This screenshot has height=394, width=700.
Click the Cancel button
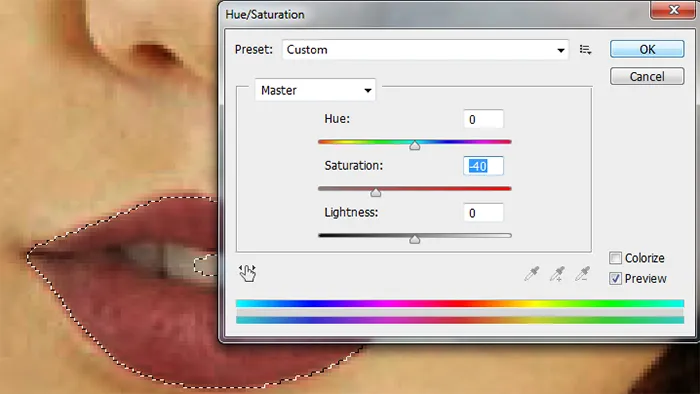tap(647, 76)
